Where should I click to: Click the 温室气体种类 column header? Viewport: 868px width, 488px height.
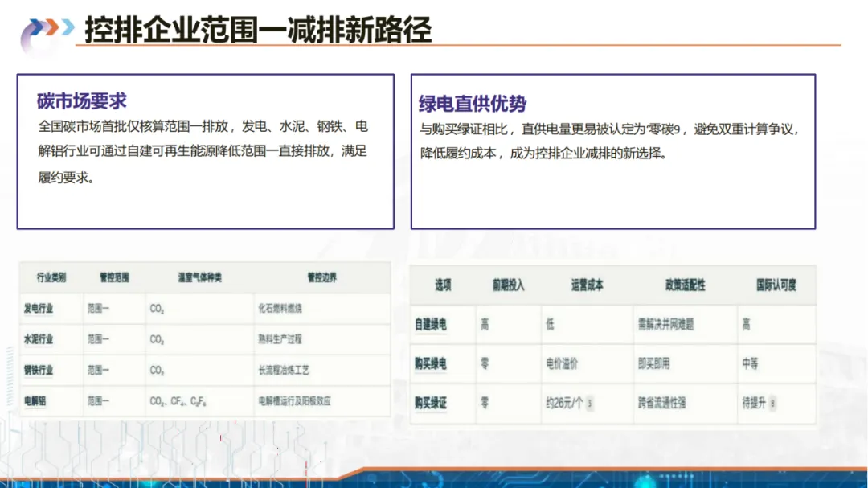200,277
